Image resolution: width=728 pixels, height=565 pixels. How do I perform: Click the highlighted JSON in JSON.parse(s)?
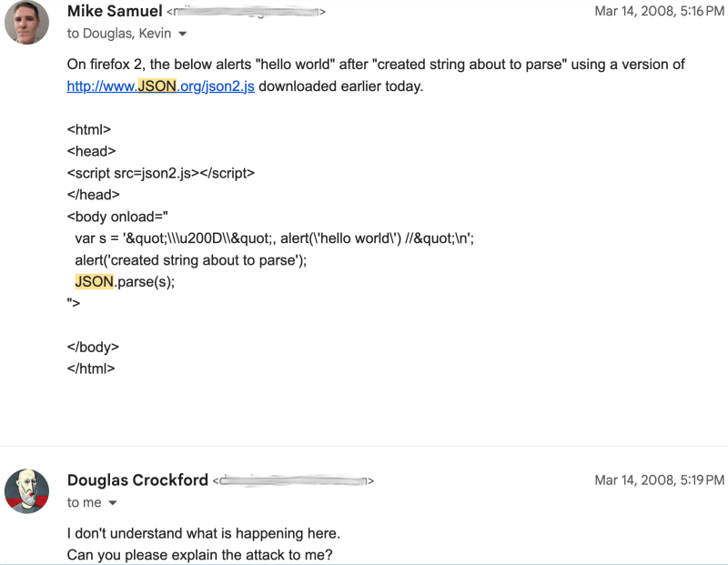95,282
